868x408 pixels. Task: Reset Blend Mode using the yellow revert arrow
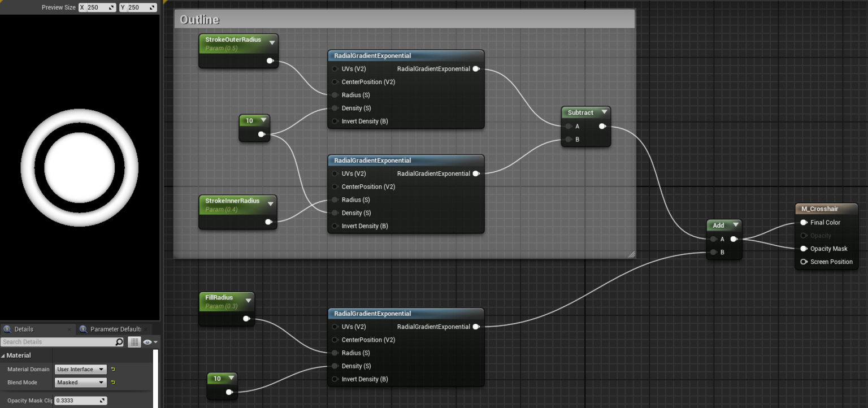pyautogui.click(x=114, y=382)
